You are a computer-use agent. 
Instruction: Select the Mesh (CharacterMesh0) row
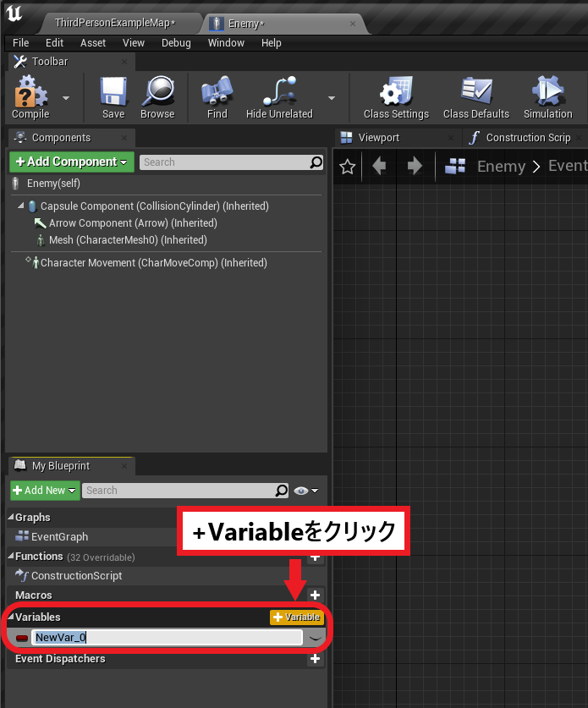[128, 239]
